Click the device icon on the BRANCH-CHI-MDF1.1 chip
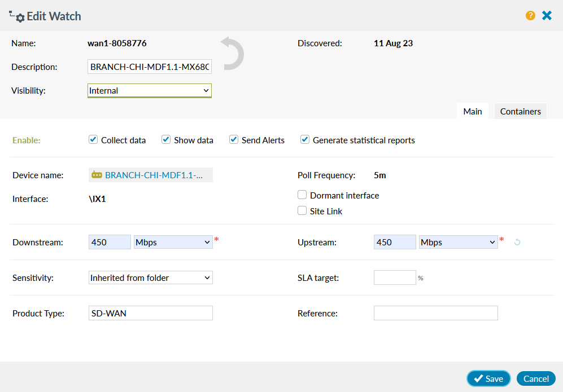563x392 pixels. coord(97,175)
